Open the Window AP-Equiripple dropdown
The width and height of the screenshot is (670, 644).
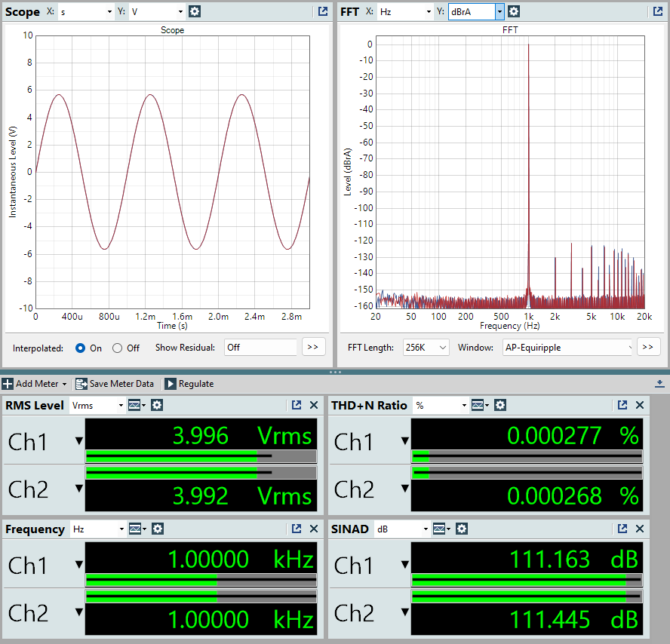click(x=566, y=348)
